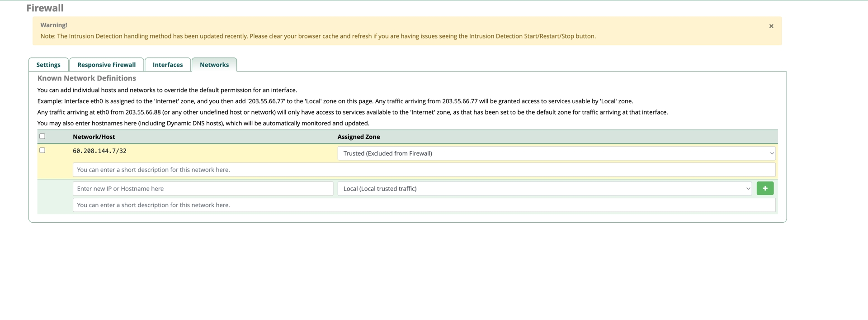Check the box for 60.208.144.7/32

(x=42, y=150)
